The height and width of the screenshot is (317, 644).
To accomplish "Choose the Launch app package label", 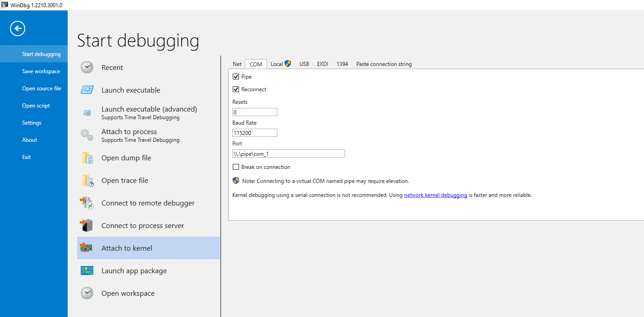I will coord(134,271).
